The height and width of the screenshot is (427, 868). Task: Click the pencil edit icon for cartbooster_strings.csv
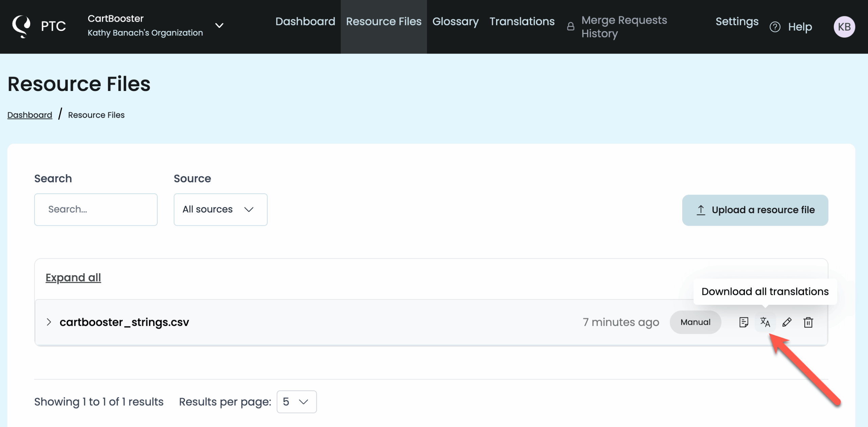[787, 322]
